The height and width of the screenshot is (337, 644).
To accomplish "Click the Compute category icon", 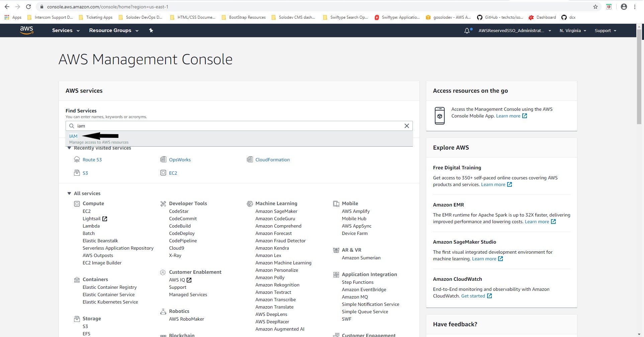I will [x=77, y=203].
